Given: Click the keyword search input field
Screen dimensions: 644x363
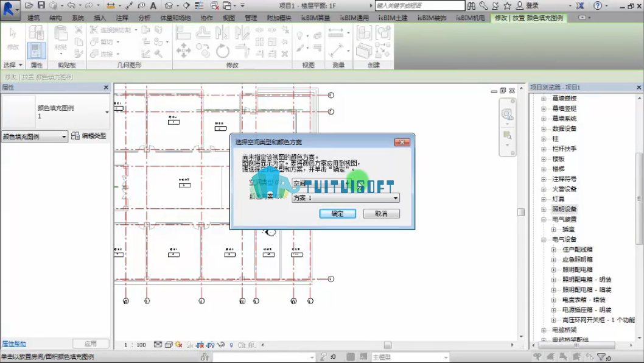Looking at the screenshot, I should coord(420,5).
